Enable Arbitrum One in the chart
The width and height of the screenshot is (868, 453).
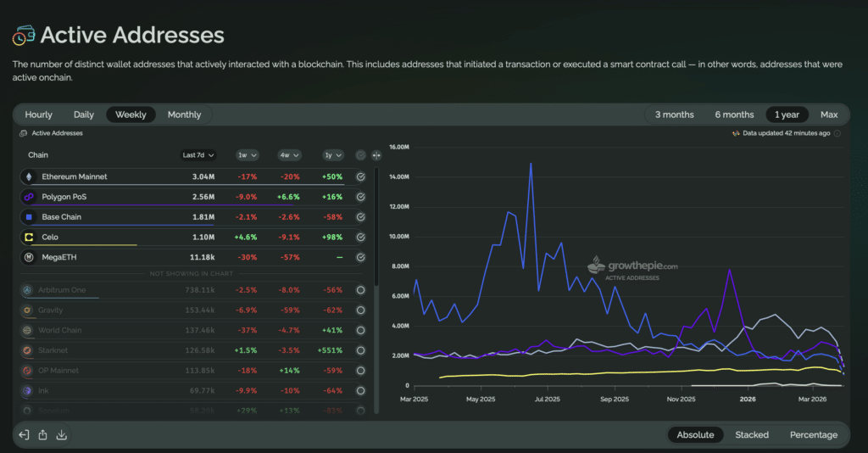(x=360, y=289)
